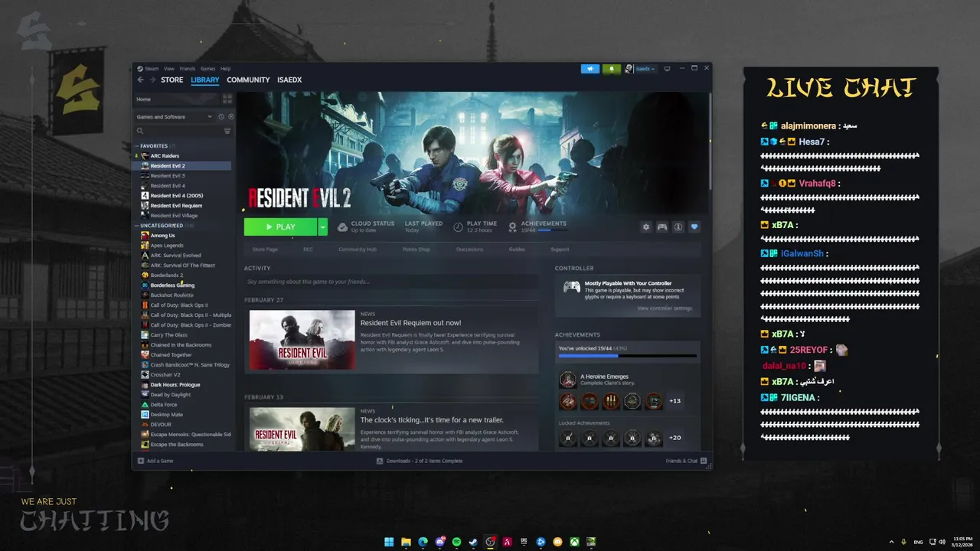The image size is (980, 551).
Task: Select Resident Evil 4 (2005) in library
Action: point(176,196)
